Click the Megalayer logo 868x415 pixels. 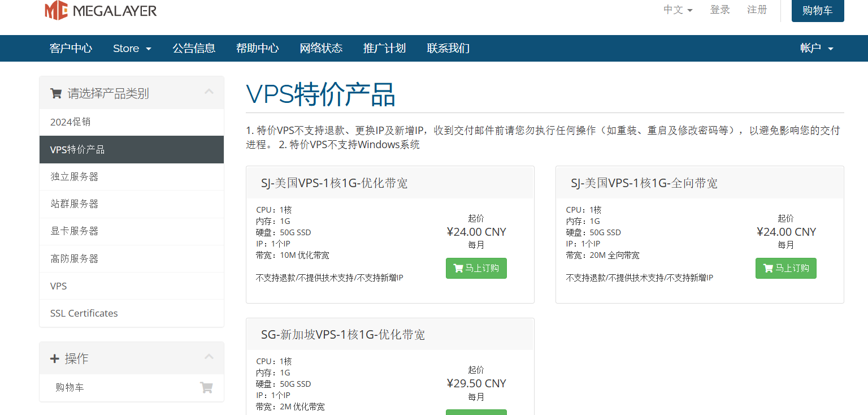coord(101,10)
